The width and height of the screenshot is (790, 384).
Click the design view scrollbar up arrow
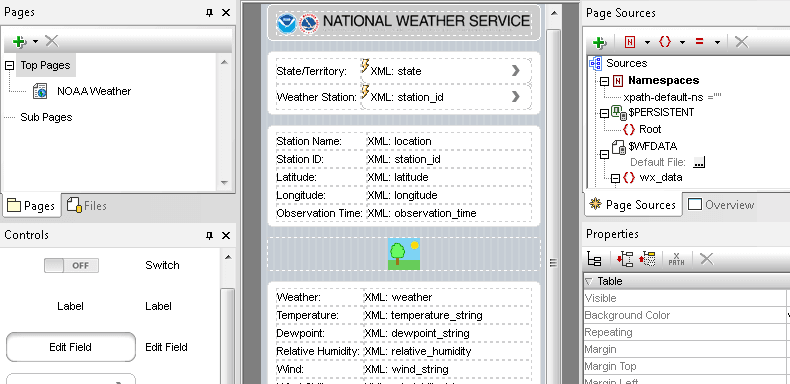[x=554, y=13]
